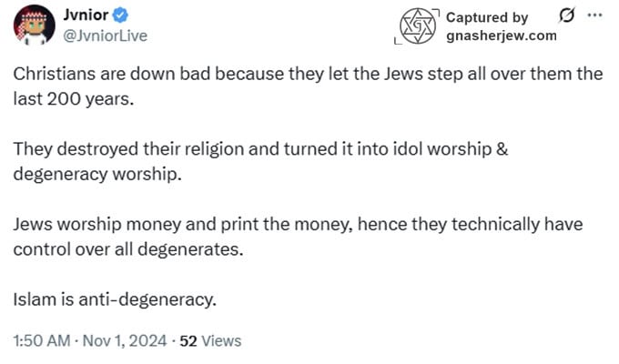Click the "Nov 1, 2024" date
The width and height of the screenshot is (619, 364).
[125, 340]
